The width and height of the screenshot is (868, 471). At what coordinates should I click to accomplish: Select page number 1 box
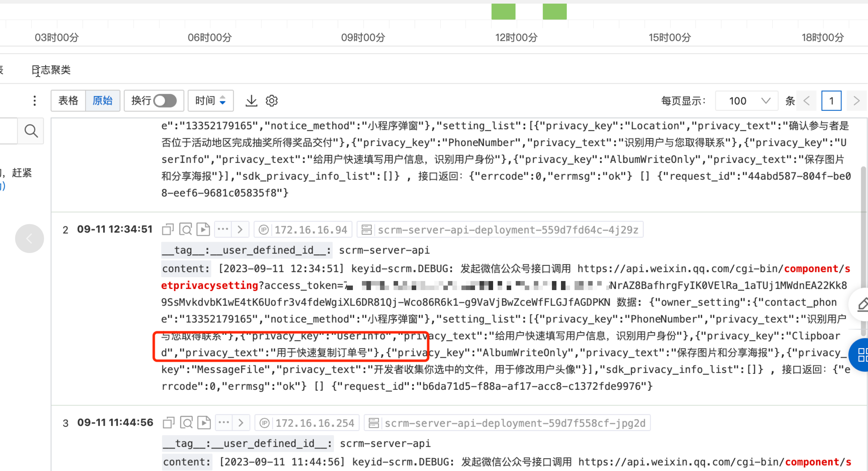point(831,101)
